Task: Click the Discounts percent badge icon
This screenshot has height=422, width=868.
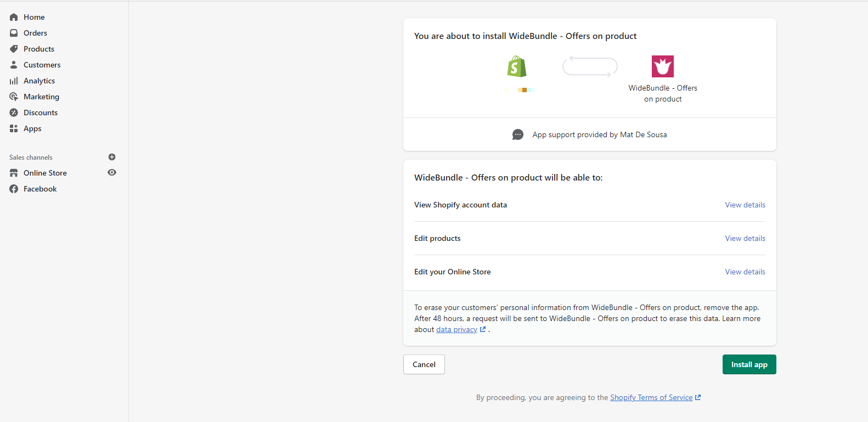Action: [14, 112]
